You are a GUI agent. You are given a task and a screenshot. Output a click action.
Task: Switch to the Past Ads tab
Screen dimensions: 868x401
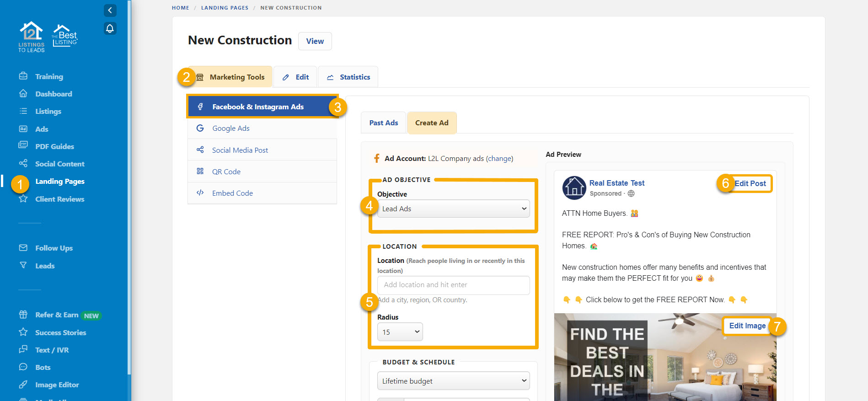383,123
